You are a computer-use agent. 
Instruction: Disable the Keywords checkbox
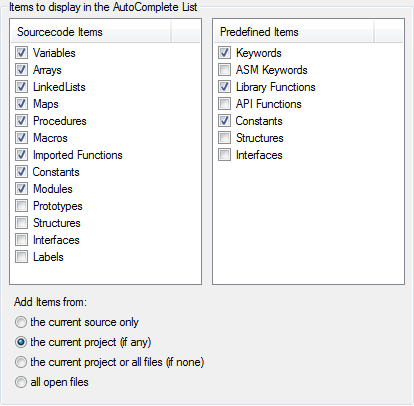[224, 53]
